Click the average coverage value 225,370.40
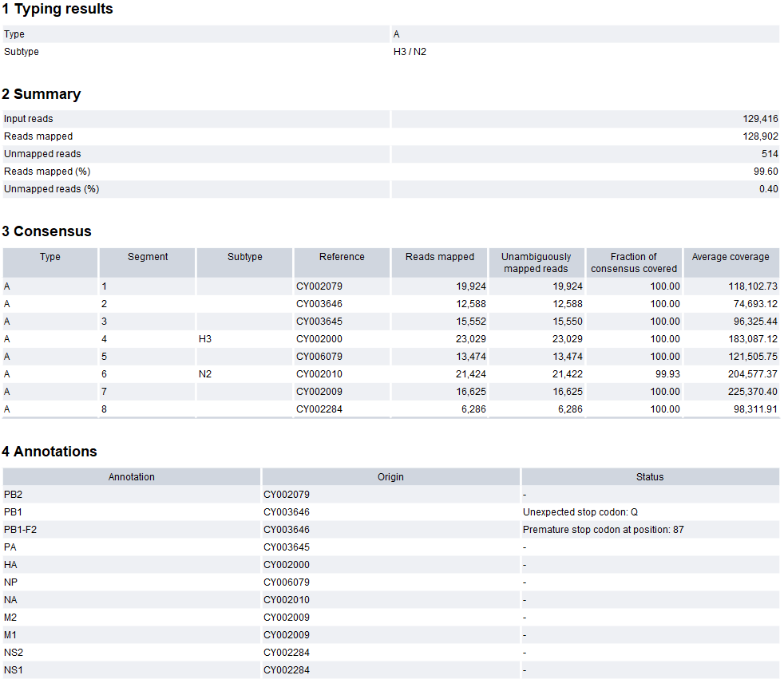Image resolution: width=784 pixels, height=683 pixels. [x=753, y=391]
